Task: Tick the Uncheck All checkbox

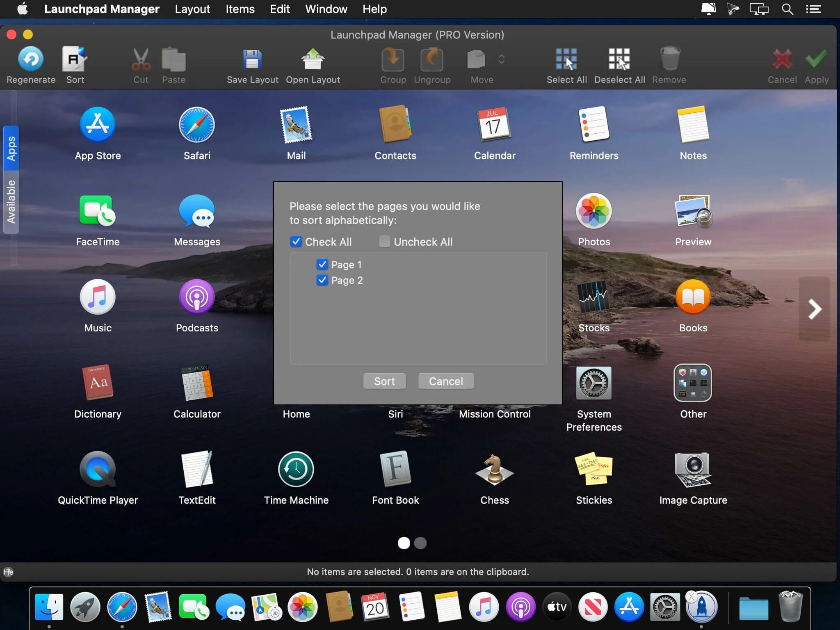Action: pyautogui.click(x=384, y=242)
